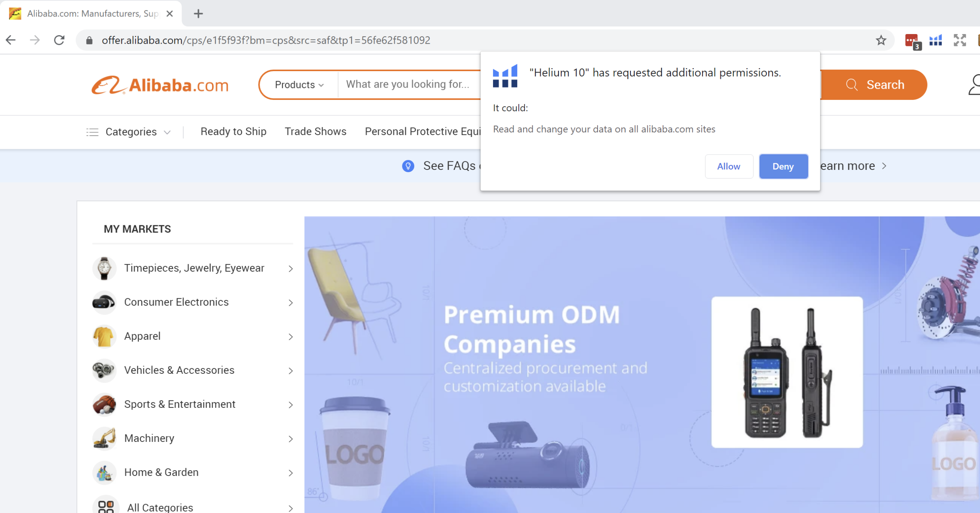The image size is (980, 513).
Task: Click the Consumer Electronics category icon
Action: click(x=104, y=302)
